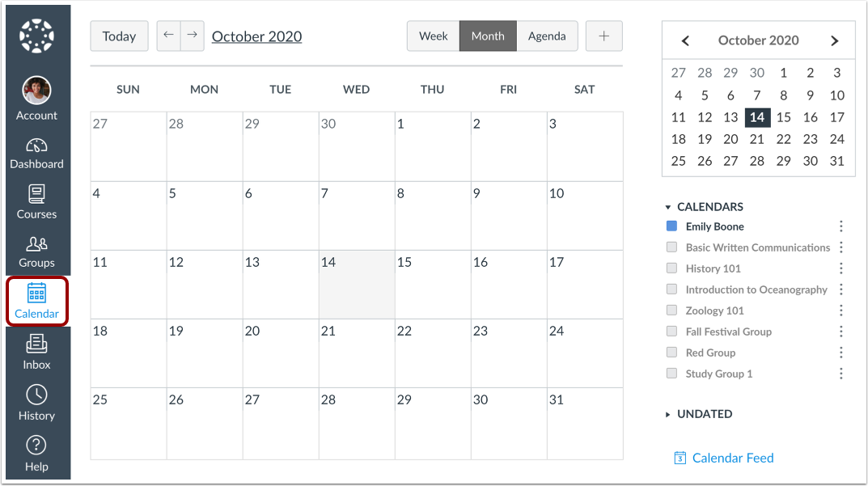
Task: Click the Today button
Action: (119, 36)
